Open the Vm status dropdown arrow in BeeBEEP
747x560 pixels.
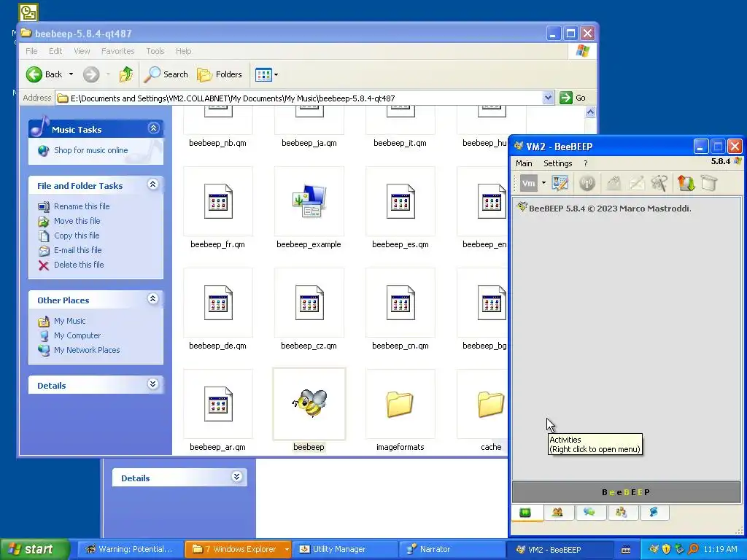point(543,183)
